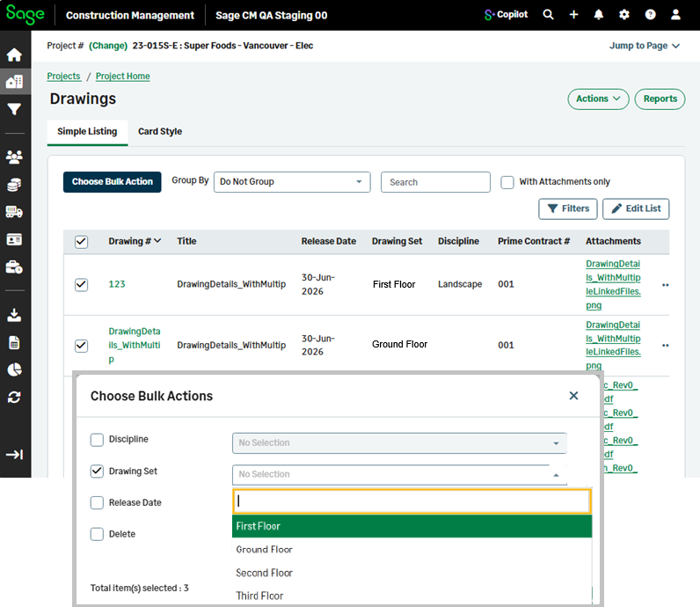Open the Jump to Page menu
Image resolution: width=700 pixels, height=607 pixels.
point(645,46)
